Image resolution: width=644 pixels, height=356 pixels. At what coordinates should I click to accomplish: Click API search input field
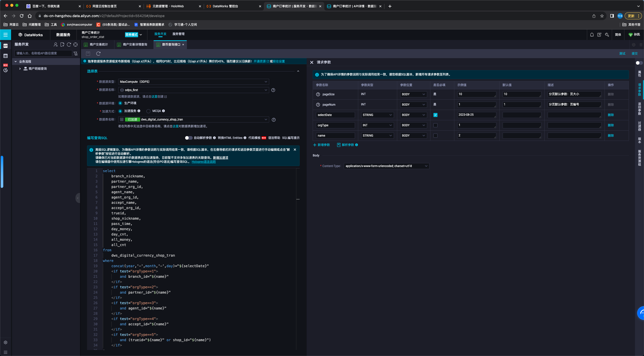(x=43, y=53)
